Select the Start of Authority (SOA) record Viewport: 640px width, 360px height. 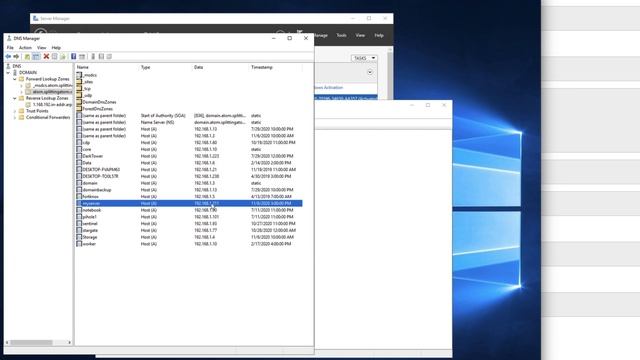[189, 116]
